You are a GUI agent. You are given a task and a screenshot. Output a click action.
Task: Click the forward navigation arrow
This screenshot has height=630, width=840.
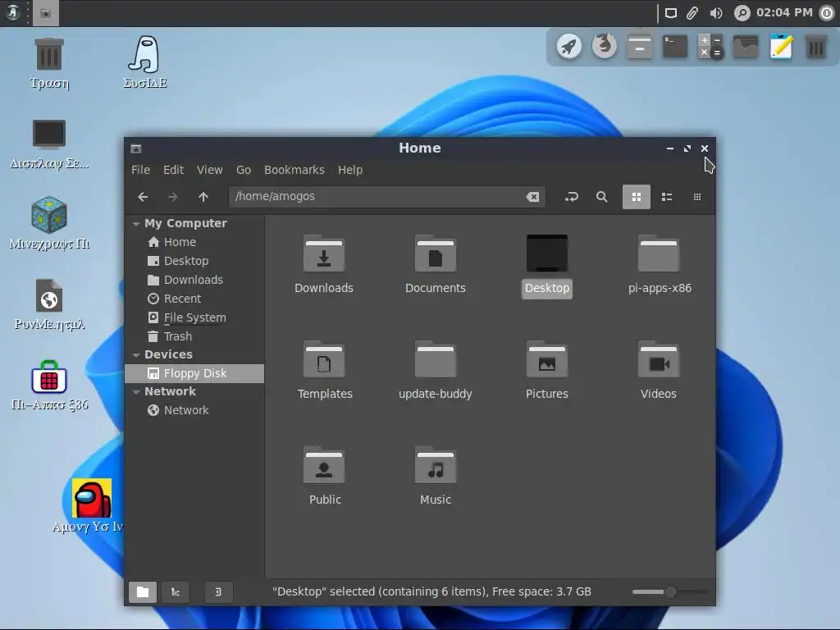[172, 197]
